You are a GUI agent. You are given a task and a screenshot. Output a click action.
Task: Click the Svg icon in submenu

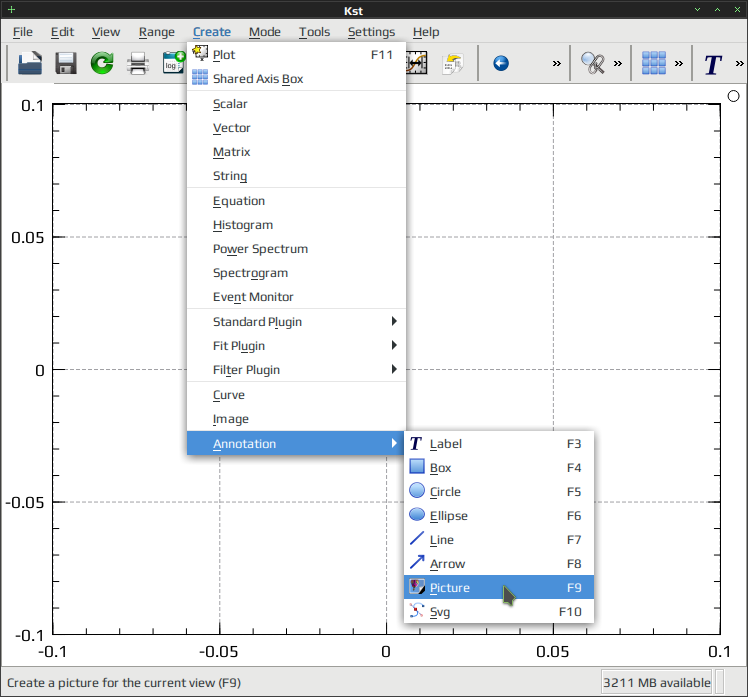click(417, 610)
